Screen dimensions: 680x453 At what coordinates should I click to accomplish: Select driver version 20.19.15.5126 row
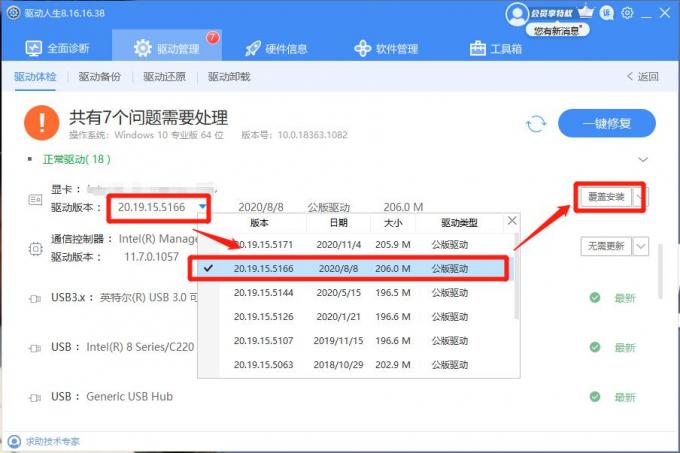[x=356, y=316]
